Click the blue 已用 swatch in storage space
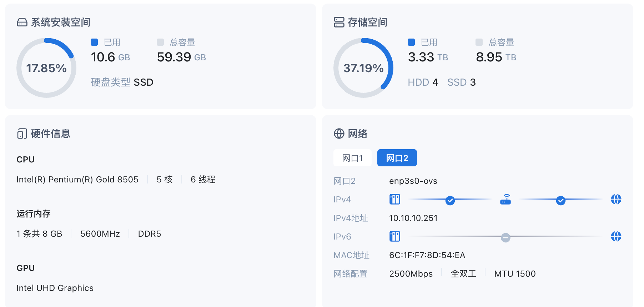Image resolution: width=644 pixels, height=307 pixels. click(411, 42)
